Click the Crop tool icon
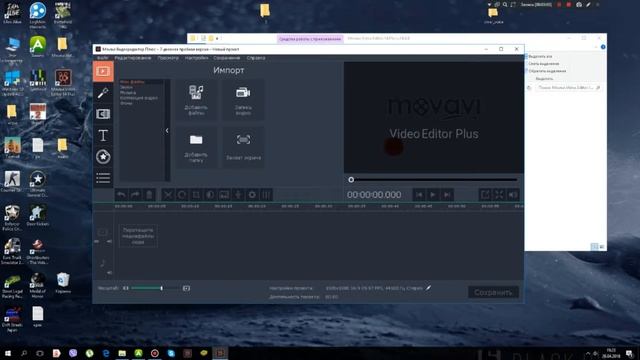The height and width of the screenshot is (360, 640). click(196, 195)
